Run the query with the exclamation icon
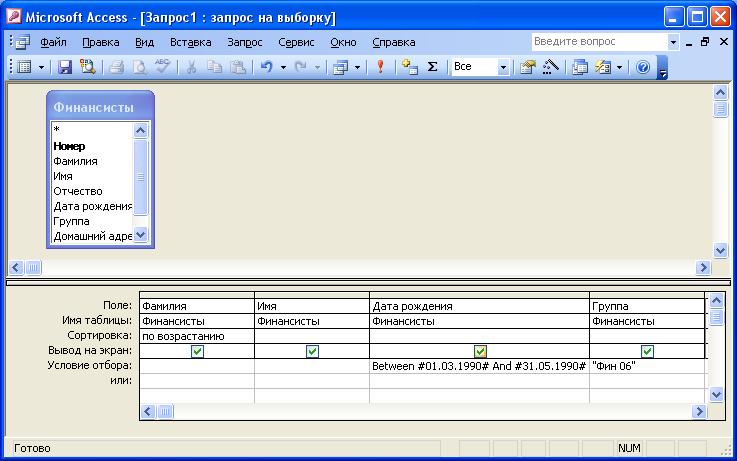Viewport: 737px width, 461px height. coord(380,67)
